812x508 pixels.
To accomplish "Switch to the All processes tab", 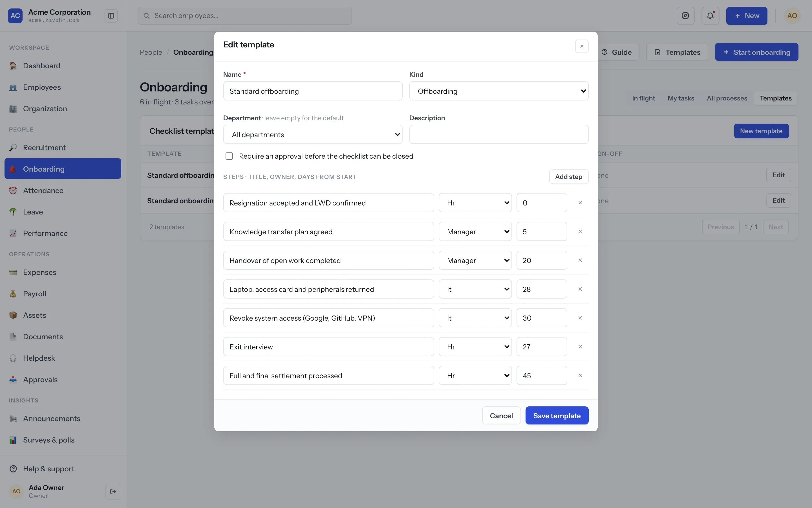I will pyautogui.click(x=727, y=98).
